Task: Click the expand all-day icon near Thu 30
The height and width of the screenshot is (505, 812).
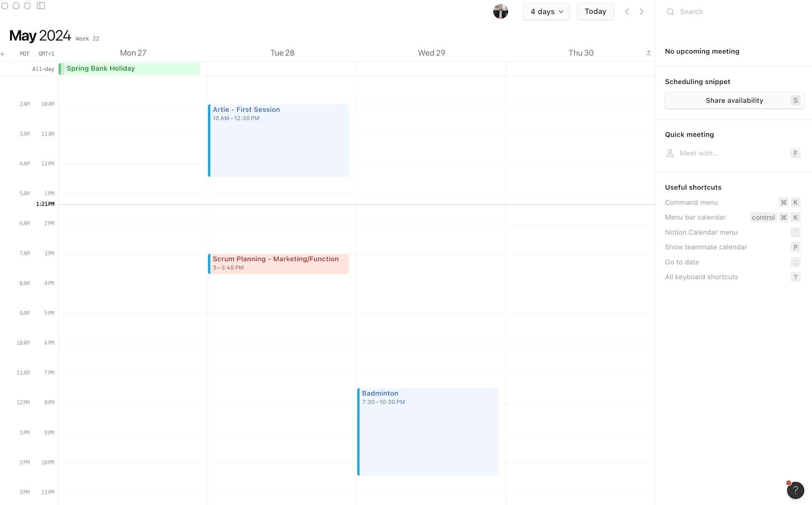Action: click(x=648, y=53)
